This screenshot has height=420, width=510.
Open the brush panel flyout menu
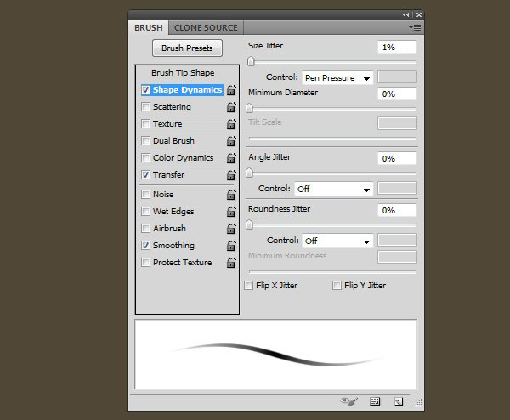[415, 28]
